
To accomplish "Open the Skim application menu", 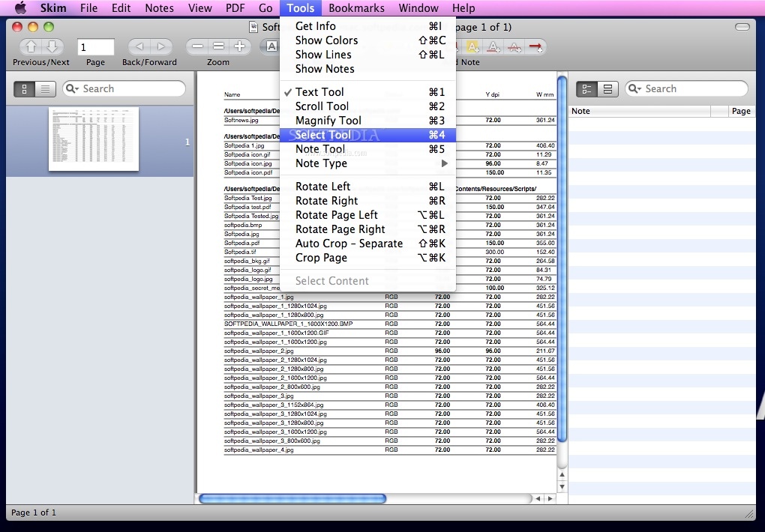I will (x=53, y=7).
